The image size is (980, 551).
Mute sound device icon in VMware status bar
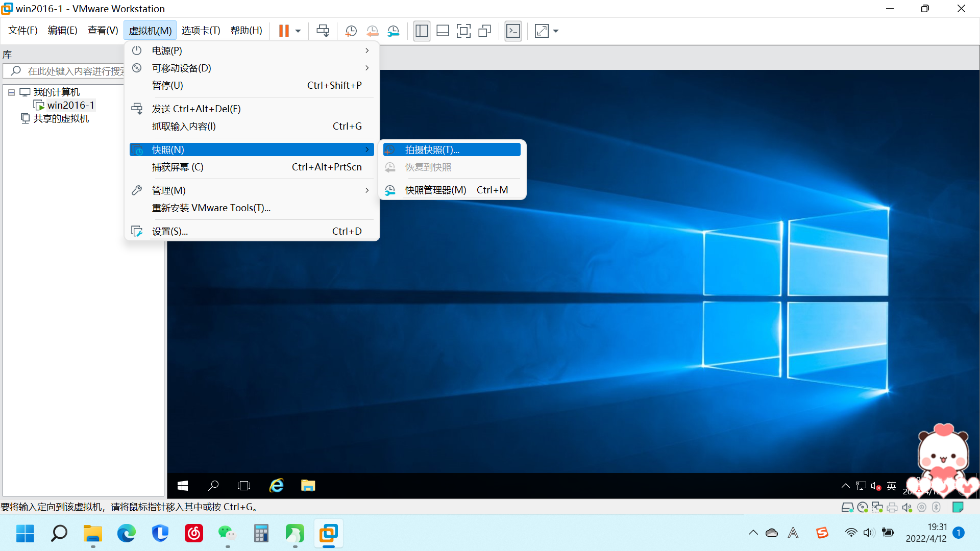pyautogui.click(x=907, y=508)
